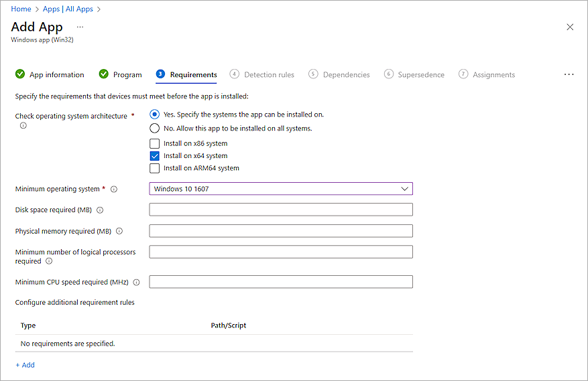Click the Physical memory required input field
The height and width of the screenshot is (381, 588).
281,231
